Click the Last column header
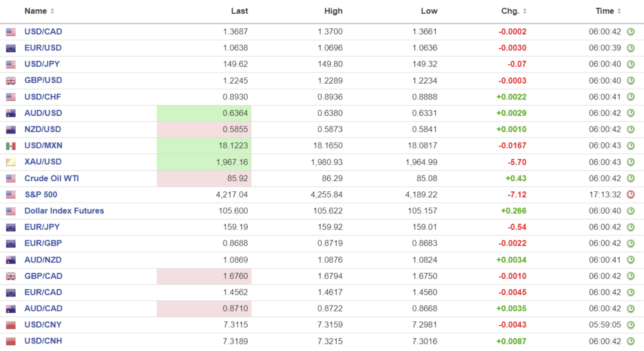 [x=240, y=11]
